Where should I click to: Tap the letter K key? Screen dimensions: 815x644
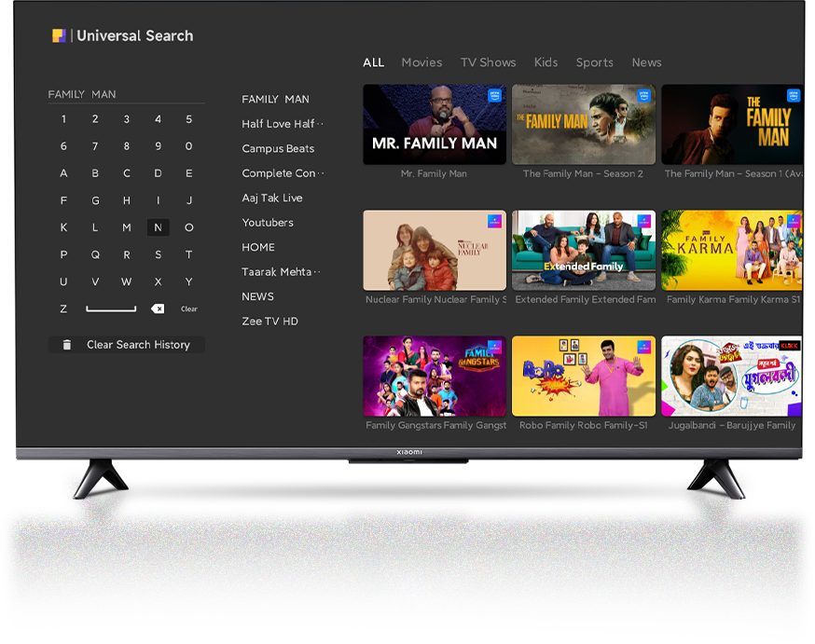pyautogui.click(x=63, y=227)
